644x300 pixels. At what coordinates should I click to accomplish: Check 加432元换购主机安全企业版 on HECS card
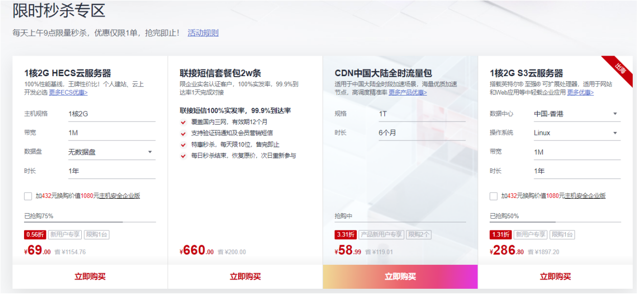(x=27, y=196)
